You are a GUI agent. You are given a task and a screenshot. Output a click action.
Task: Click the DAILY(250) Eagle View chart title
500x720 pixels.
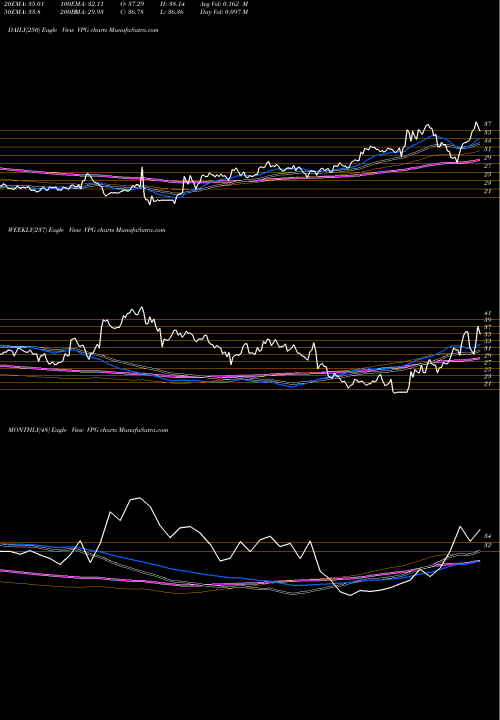(83, 30)
